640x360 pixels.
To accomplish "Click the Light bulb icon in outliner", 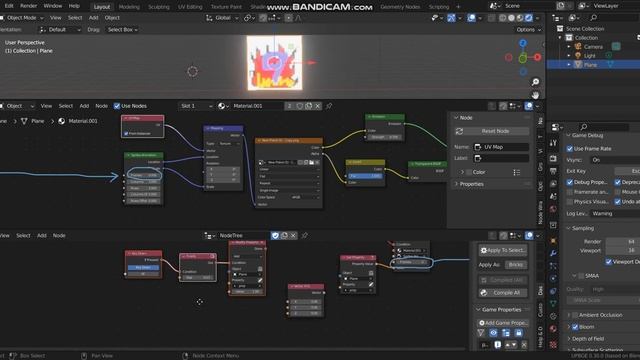I will point(578,56).
